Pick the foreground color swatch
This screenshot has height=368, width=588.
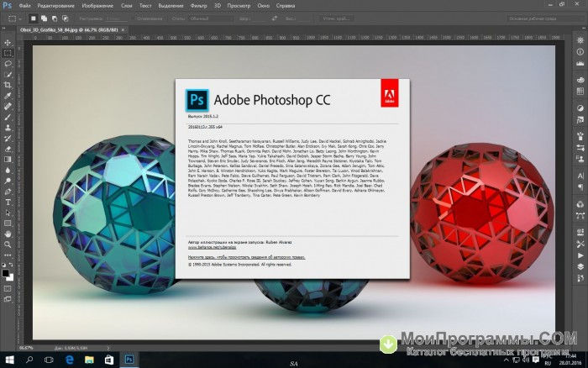(x=5, y=273)
